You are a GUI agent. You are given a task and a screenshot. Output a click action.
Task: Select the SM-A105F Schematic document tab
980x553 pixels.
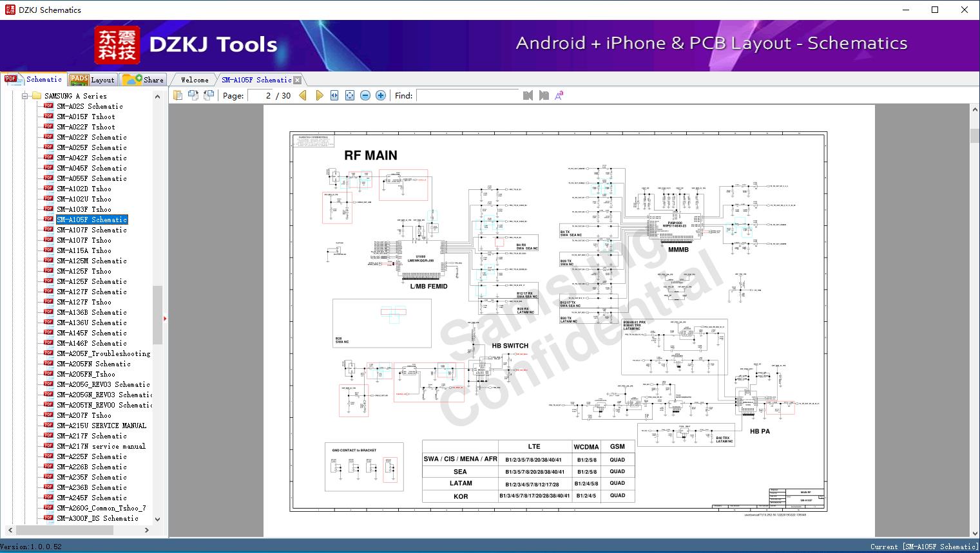(256, 80)
